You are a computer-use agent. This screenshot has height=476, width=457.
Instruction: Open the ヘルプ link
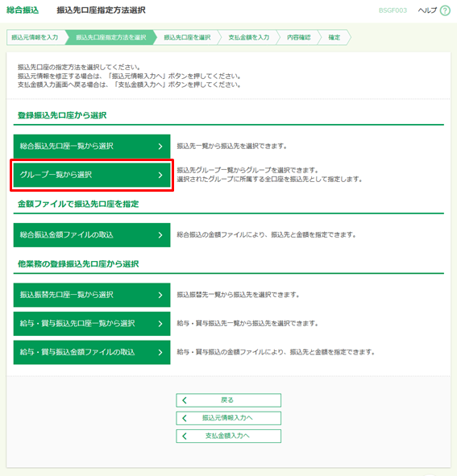[x=427, y=10]
